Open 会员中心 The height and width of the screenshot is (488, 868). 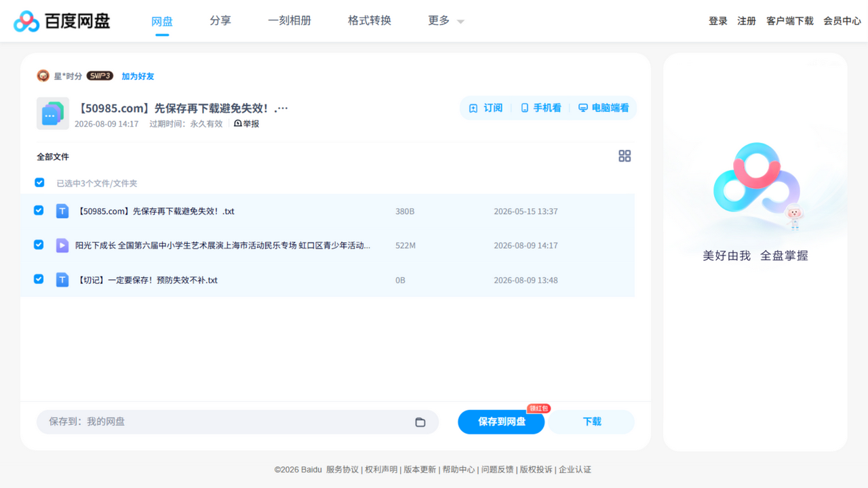[842, 21]
